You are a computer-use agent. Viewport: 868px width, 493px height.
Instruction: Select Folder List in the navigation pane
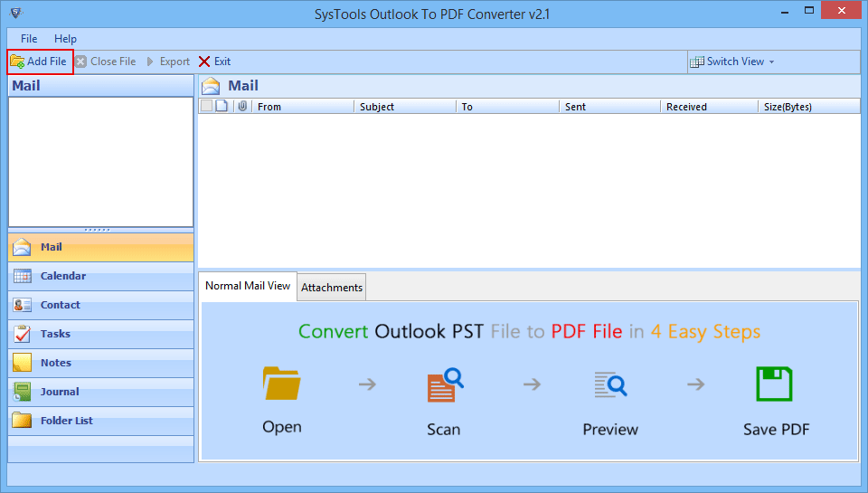point(100,421)
